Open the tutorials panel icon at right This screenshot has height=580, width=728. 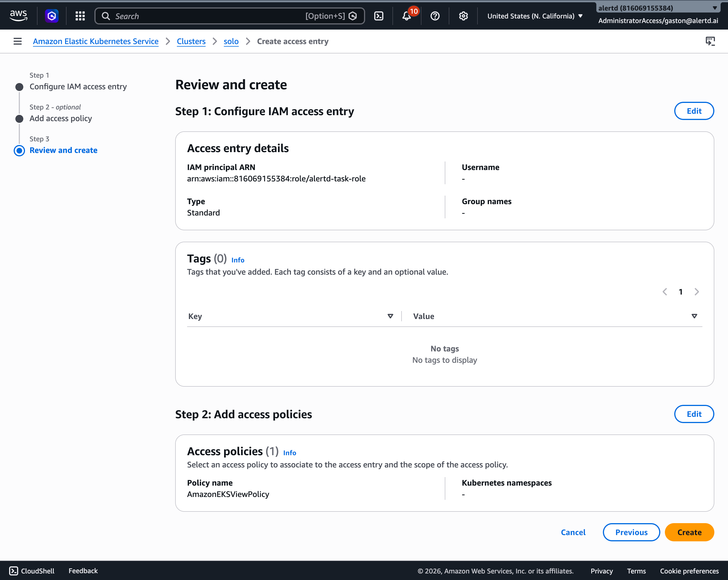(x=710, y=41)
